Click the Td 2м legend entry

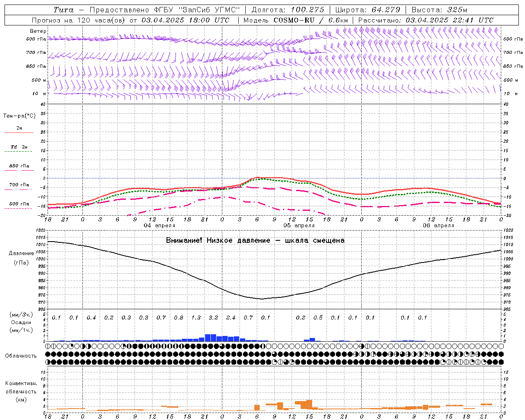pyautogui.click(x=19, y=147)
